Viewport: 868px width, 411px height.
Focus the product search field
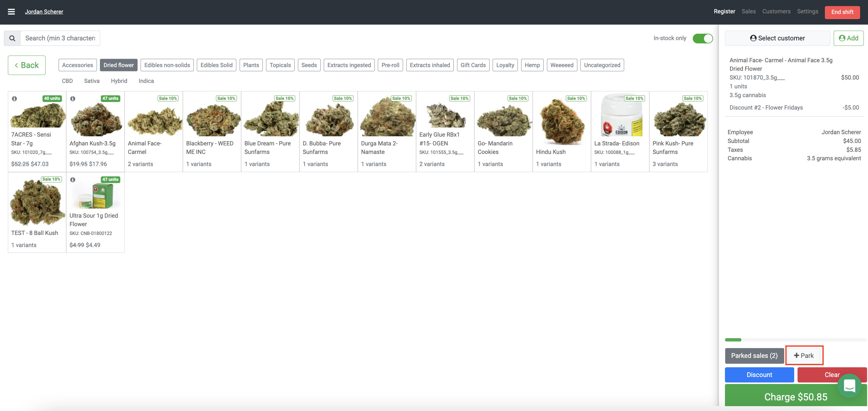[60, 38]
